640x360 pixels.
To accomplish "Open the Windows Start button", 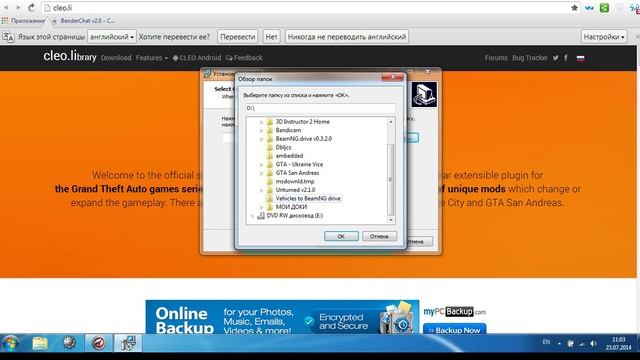I will (x=10, y=343).
